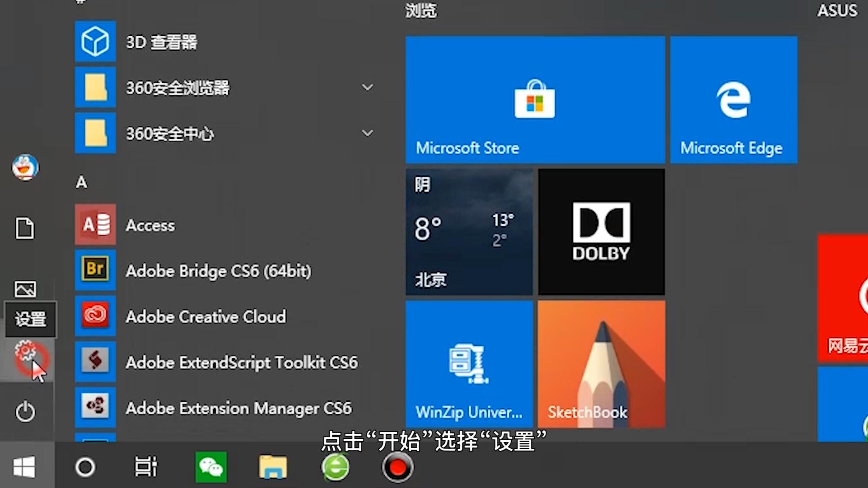Open the Pictures sidebar icon
Screen dimensions: 868x488
(x=25, y=289)
